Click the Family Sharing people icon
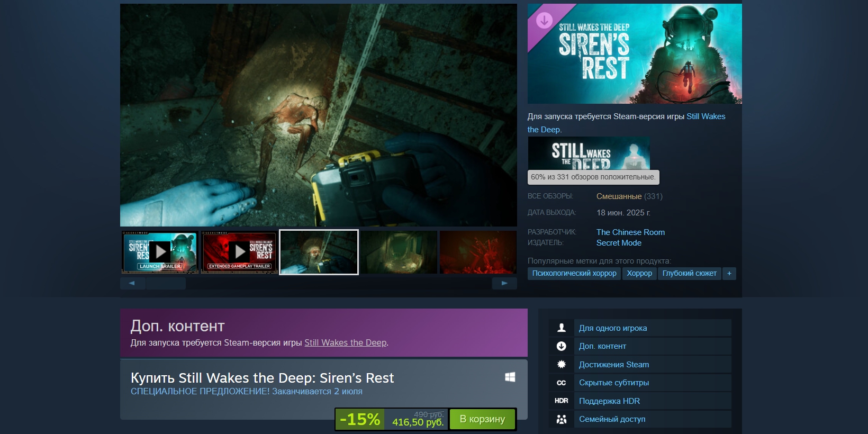The height and width of the screenshot is (434, 868). pyautogui.click(x=562, y=419)
